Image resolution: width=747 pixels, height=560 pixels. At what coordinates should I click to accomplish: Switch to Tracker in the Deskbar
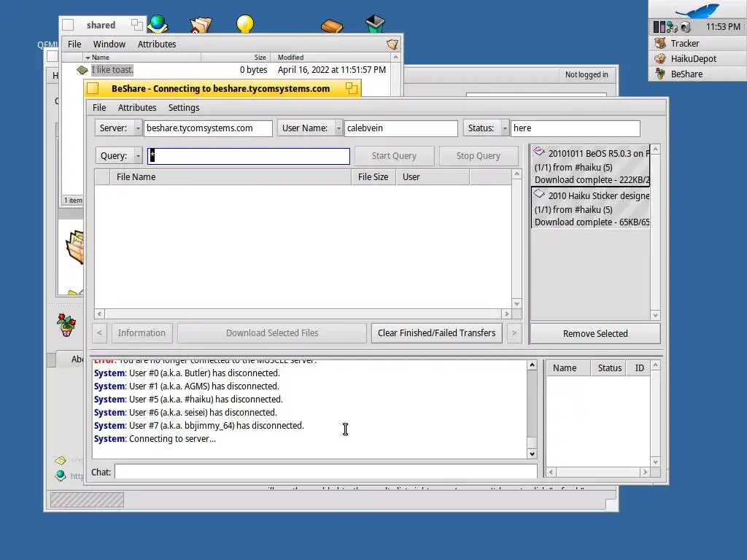coord(697,43)
